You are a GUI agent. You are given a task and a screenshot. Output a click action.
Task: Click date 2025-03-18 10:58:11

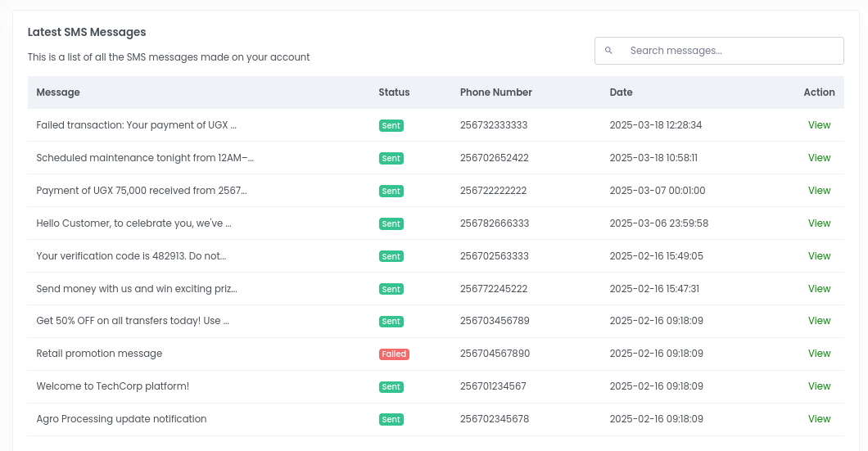[653, 158]
